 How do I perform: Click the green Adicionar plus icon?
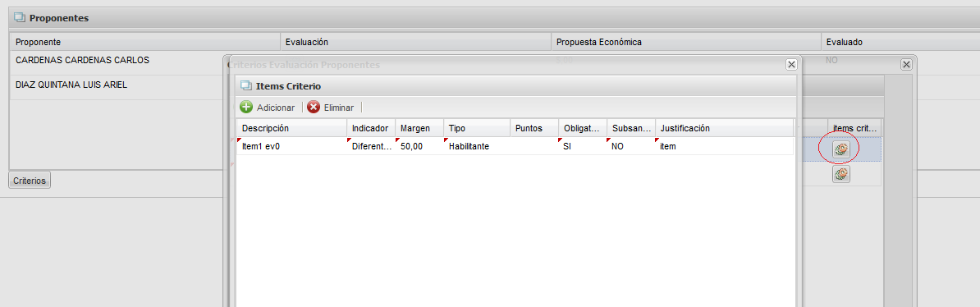[247, 107]
